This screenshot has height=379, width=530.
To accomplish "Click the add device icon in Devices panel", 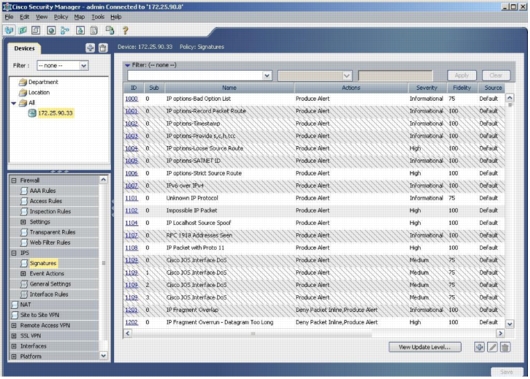I will [x=90, y=48].
